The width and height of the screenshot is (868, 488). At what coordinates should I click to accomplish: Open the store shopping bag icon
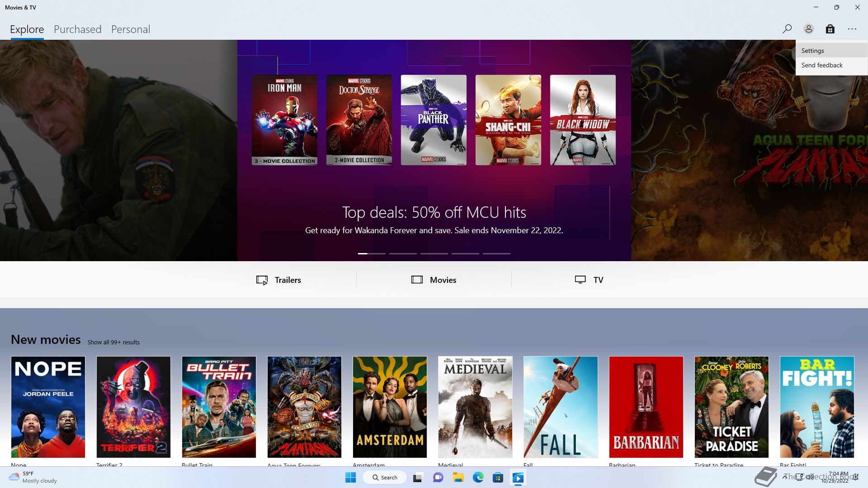click(830, 29)
